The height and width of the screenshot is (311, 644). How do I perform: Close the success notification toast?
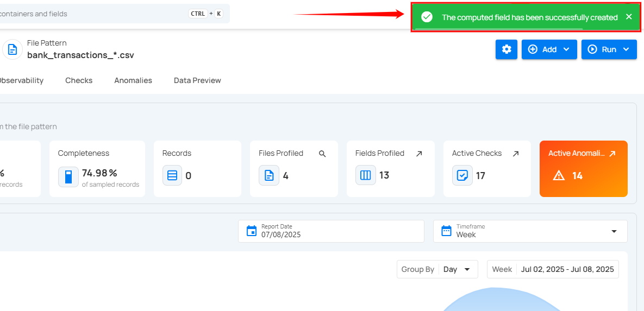629,17
